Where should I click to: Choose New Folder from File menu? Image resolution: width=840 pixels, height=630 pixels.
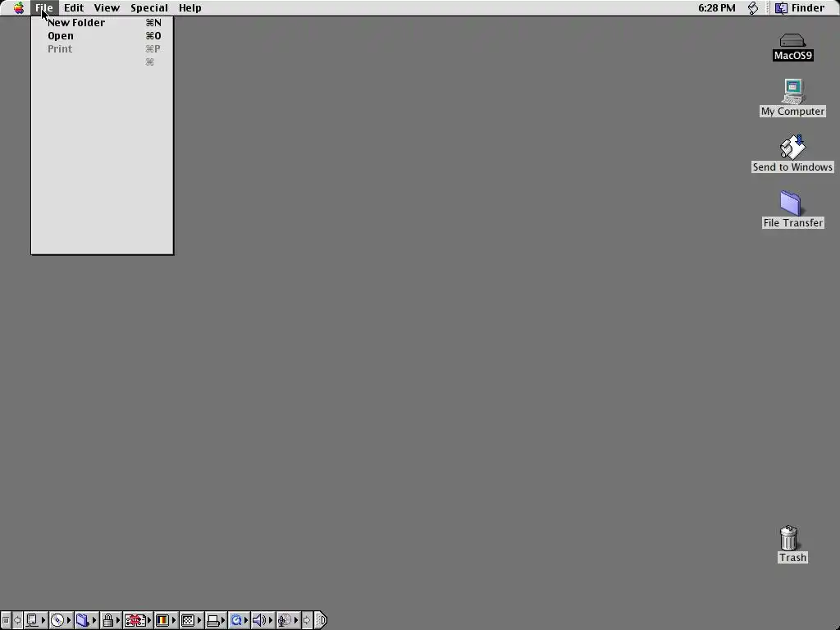click(x=103, y=22)
